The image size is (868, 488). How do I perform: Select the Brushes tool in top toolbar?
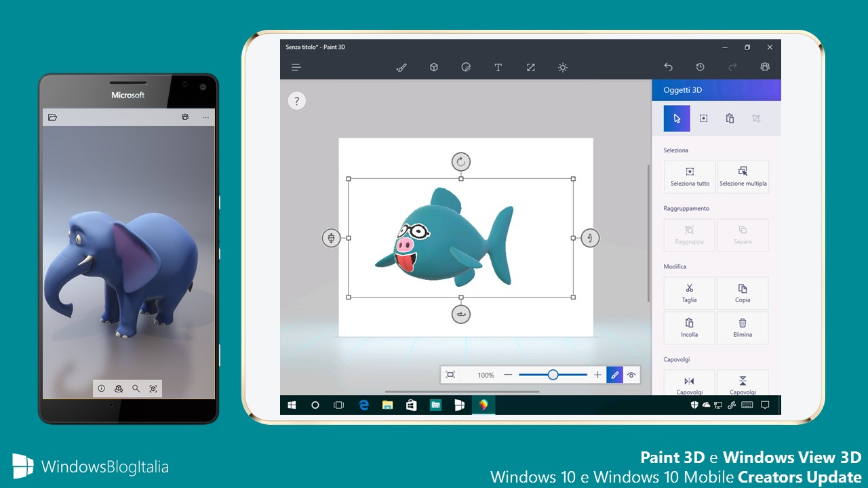(401, 67)
